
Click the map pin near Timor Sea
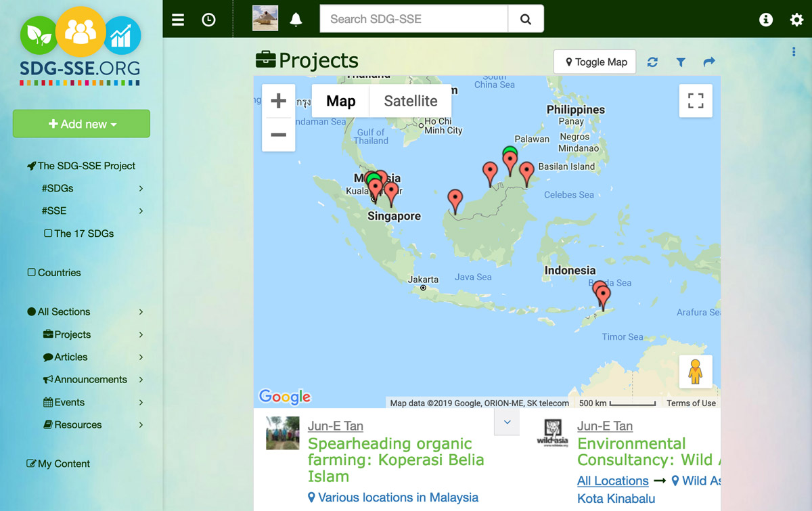tap(603, 298)
